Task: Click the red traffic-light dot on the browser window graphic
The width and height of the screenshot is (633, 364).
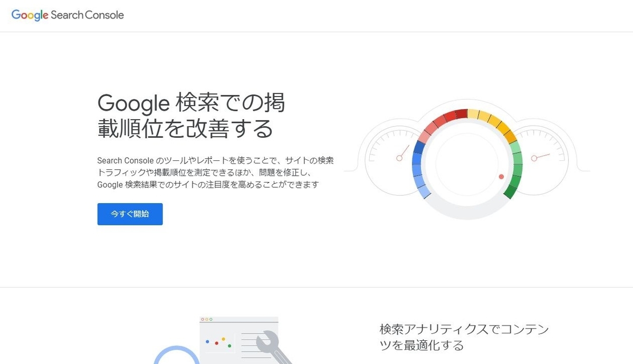Action: pyautogui.click(x=203, y=320)
